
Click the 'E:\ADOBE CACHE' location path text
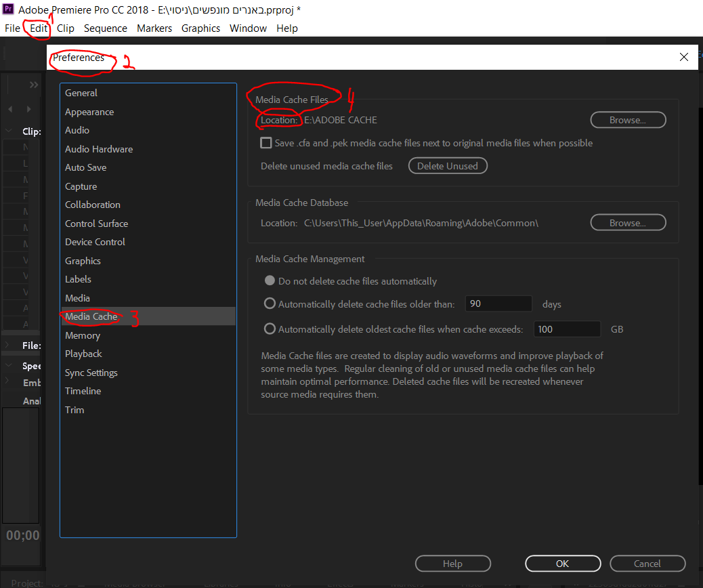(x=341, y=120)
